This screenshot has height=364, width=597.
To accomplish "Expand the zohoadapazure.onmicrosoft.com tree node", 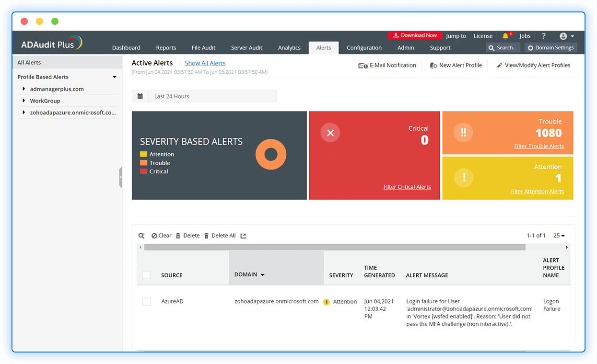I will (x=23, y=113).
